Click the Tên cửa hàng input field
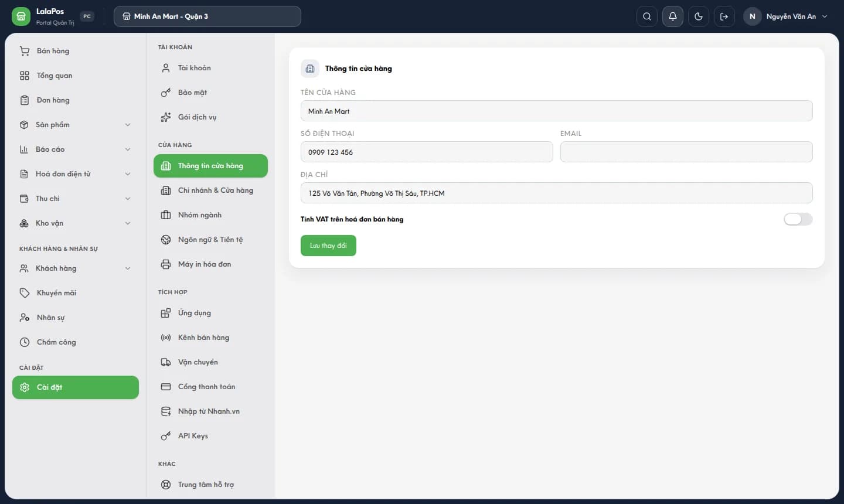The width and height of the screenshot is (844, 504). click(557, 111)
